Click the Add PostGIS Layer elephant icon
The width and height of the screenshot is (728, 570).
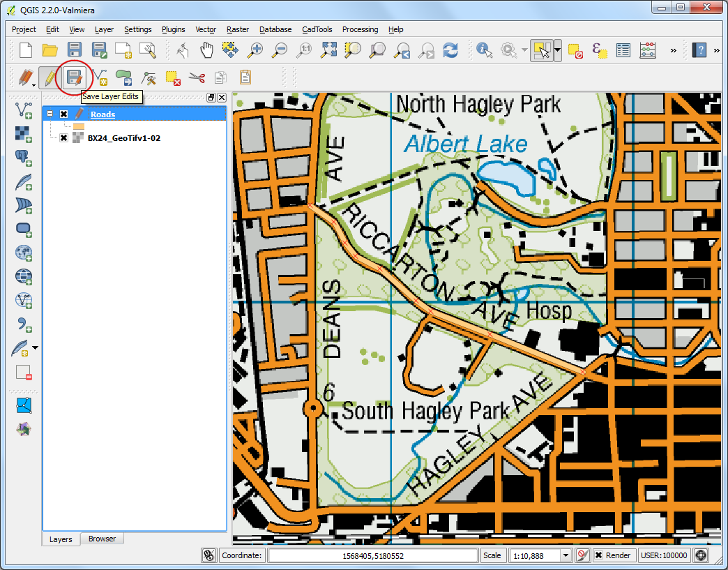click(x=24, y=158)
